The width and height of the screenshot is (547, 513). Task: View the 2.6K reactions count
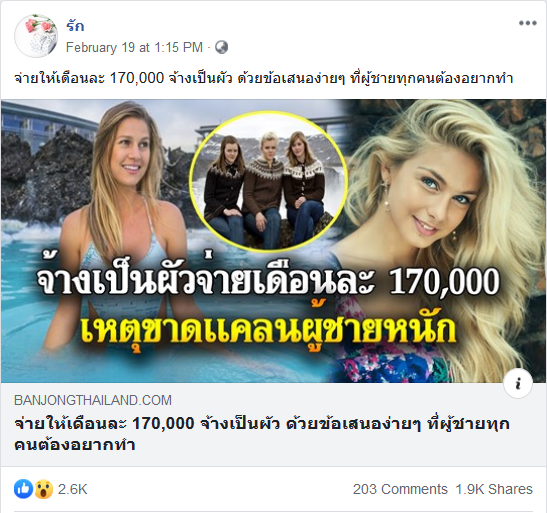click(73, 489)
